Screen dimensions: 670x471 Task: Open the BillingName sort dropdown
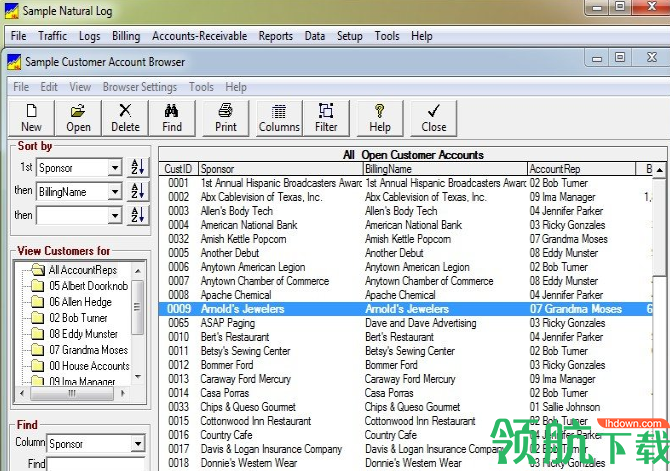point(115,191)
